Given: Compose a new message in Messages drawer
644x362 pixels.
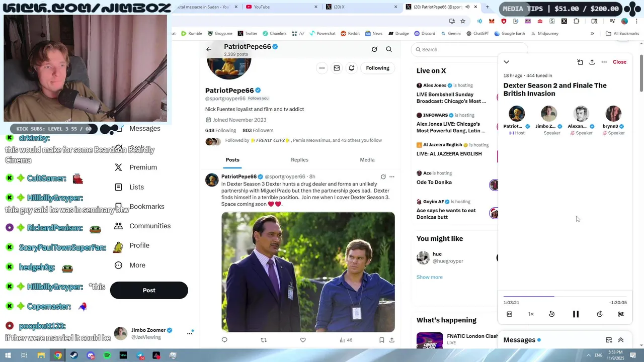Looking at the screenshot, I should click(609, 340).
